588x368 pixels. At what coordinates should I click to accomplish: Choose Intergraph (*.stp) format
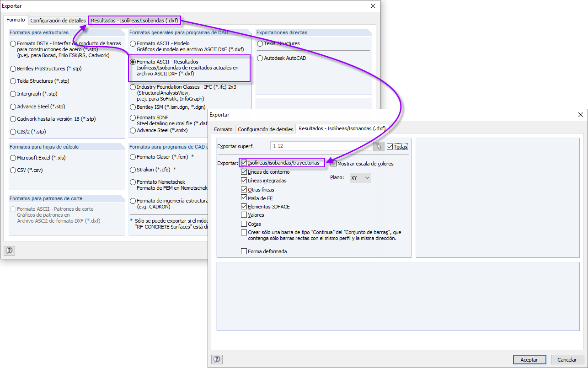coord(13,94)
